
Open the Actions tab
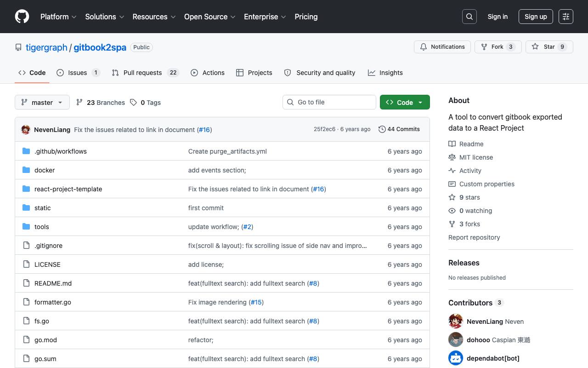208,73
